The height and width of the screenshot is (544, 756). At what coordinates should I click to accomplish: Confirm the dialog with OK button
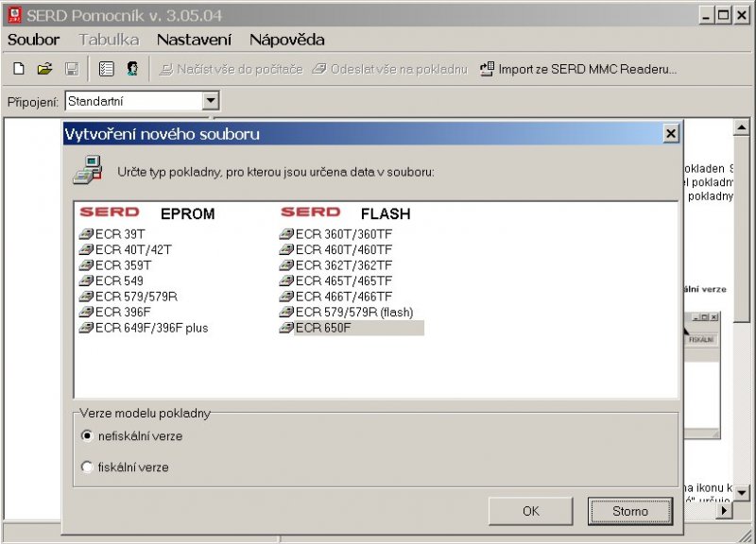(x=530, y=511)
